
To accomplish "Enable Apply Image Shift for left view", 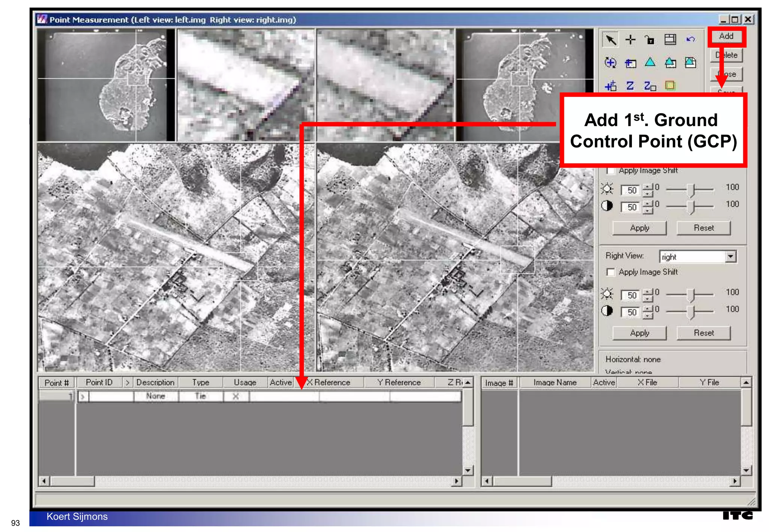I will click(x=611, y=171).
